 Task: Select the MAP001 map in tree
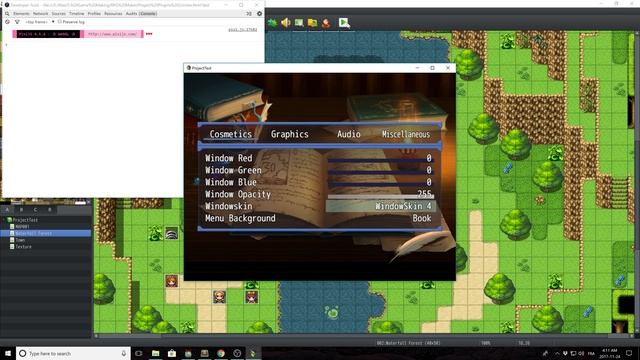(x=22, y=226)
